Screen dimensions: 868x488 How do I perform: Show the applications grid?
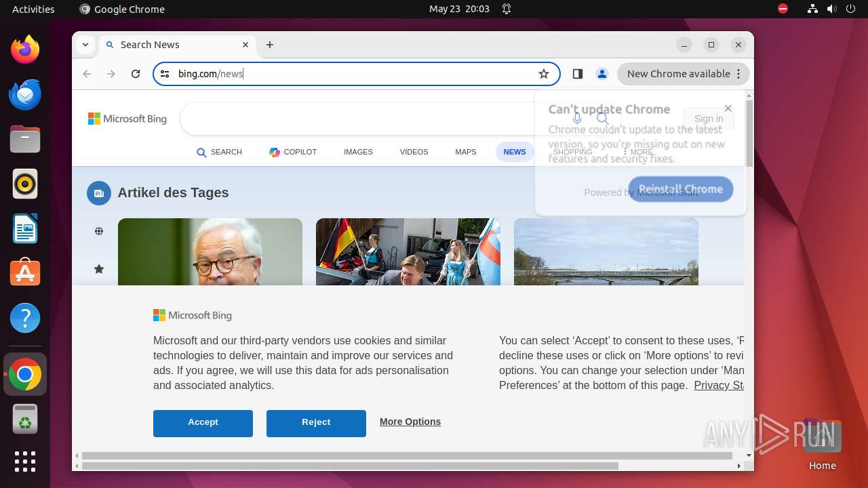[25, 462]
